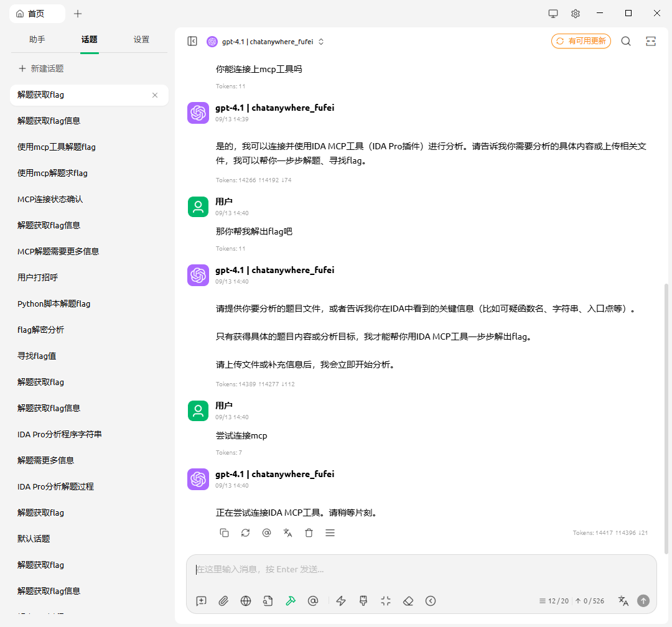672x627 pixels.
Task: Click the 0 / 526 token estimate
Action: point(590,601)
